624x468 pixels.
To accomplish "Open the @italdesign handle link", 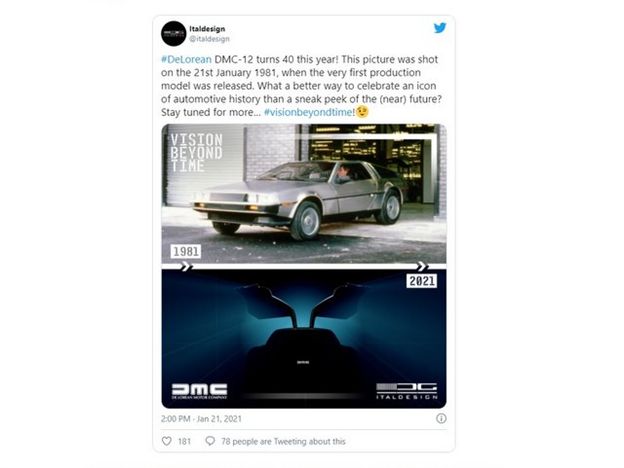I will pyautogui.click(x=209, y=39).
